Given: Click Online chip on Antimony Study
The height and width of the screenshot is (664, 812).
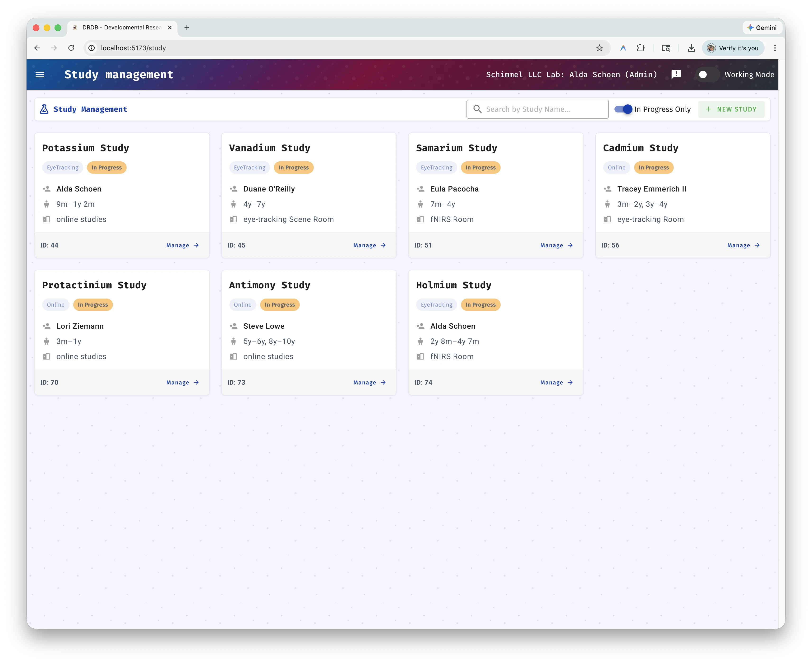Looking at the screenshot, I should [243, 304].
